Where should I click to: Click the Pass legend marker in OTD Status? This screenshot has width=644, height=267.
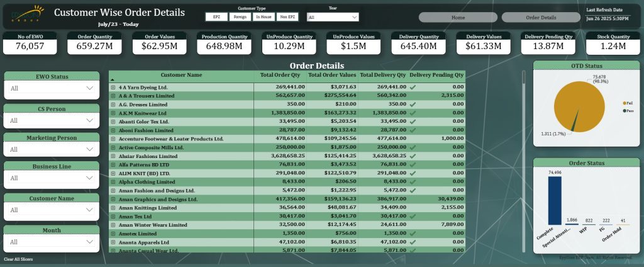[623, 110]
